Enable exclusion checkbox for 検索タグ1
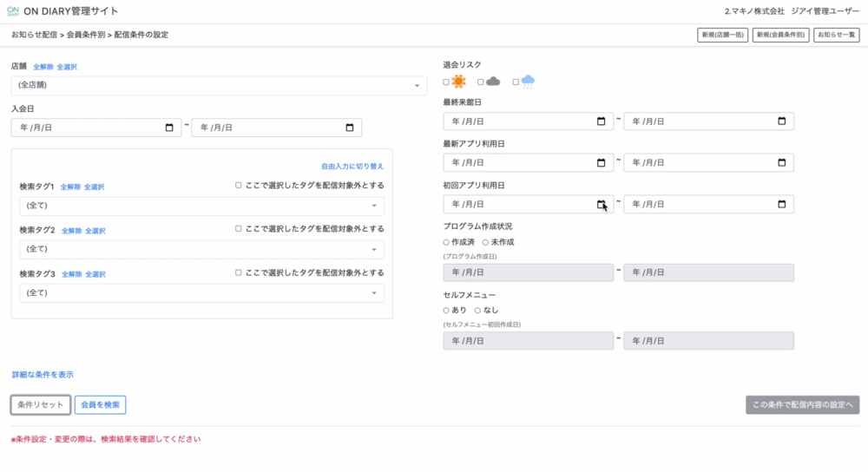The width and height of the screenshot is (868, 472). (x=239, y=185)
